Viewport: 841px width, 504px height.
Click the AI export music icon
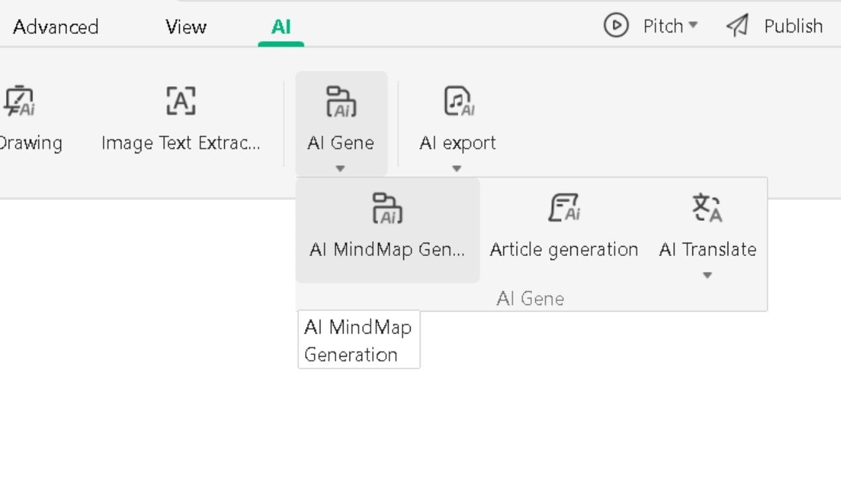458,101
